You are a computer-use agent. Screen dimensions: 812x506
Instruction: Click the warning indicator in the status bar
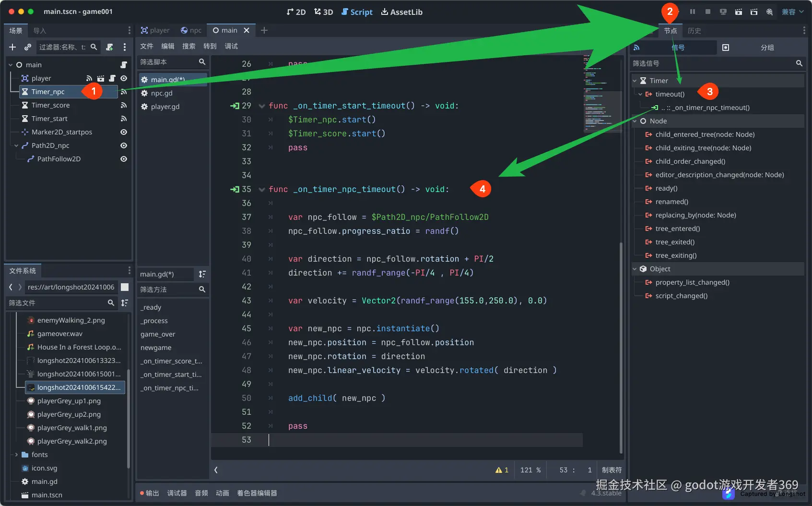point(502,470)
